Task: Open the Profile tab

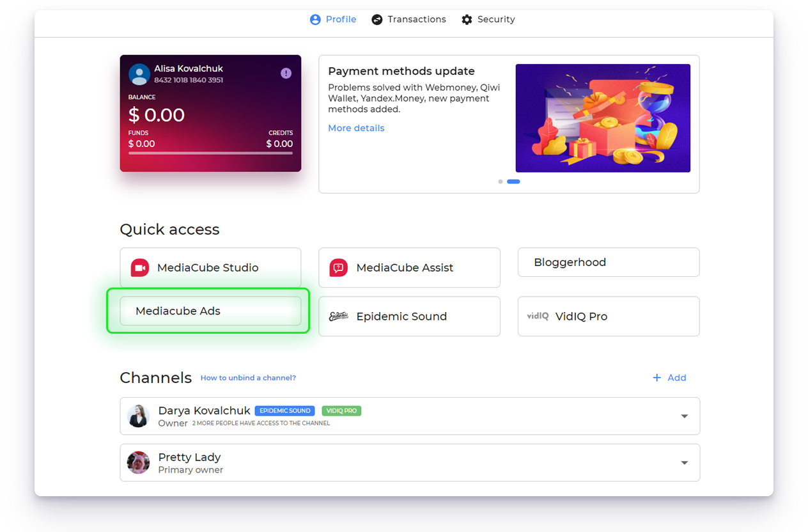Action: (333, 19)
